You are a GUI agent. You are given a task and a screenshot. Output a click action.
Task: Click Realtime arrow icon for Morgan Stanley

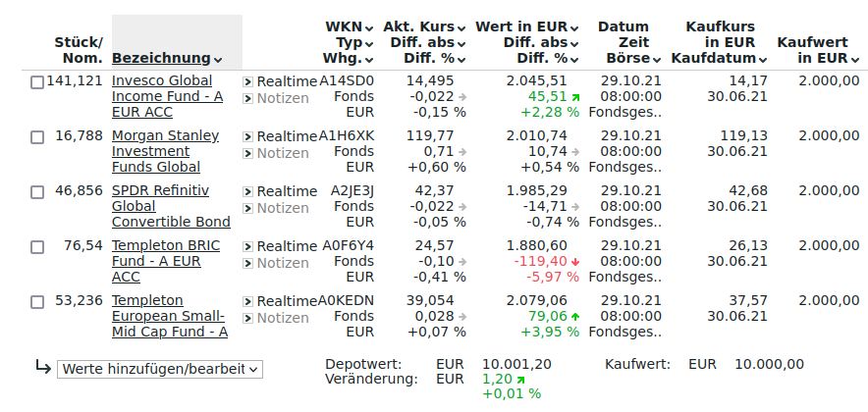(x=248, y=136)
